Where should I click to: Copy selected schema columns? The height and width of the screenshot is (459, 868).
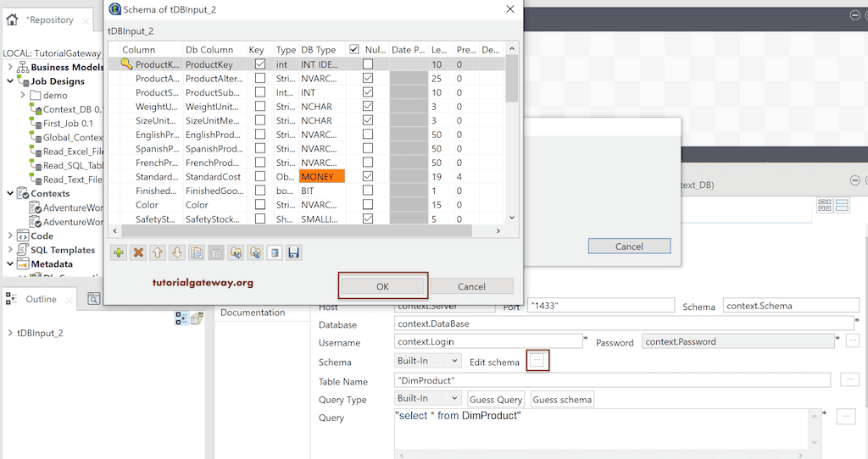click(x=197, y=252)
